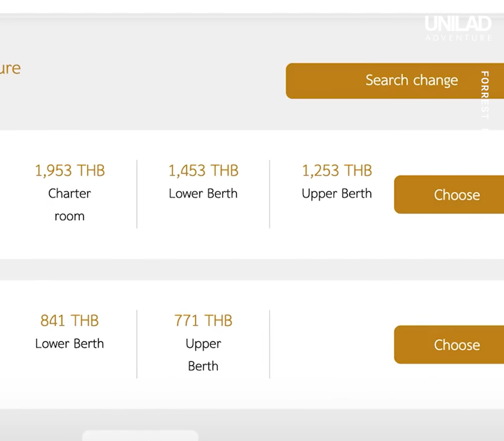Click the ADVENTURE text under UNILAD
504x441 pixels.
point(459,38)
